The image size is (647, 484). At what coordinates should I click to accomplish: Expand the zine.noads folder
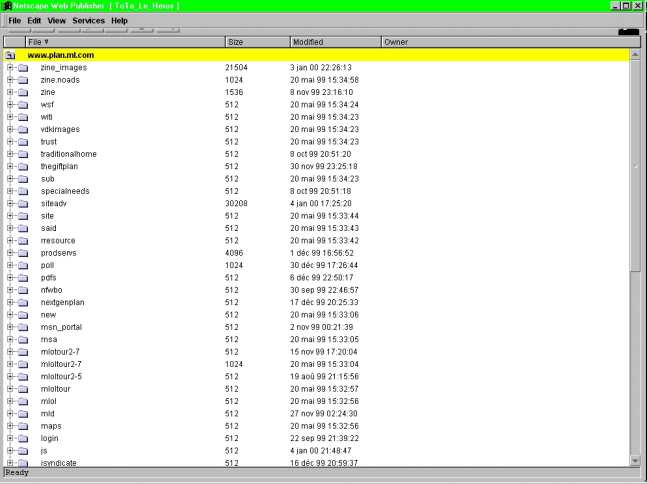[10, 80]
